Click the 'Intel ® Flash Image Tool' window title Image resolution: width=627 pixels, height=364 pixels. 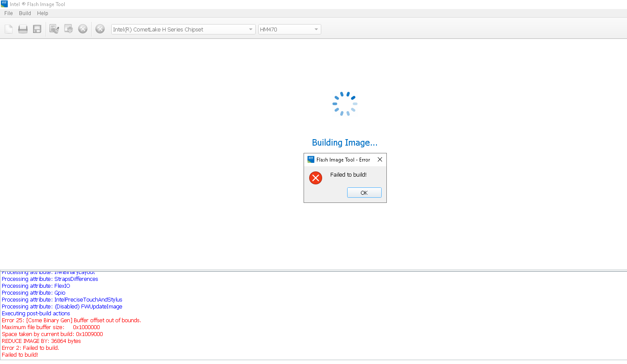(x=38, y=4)
